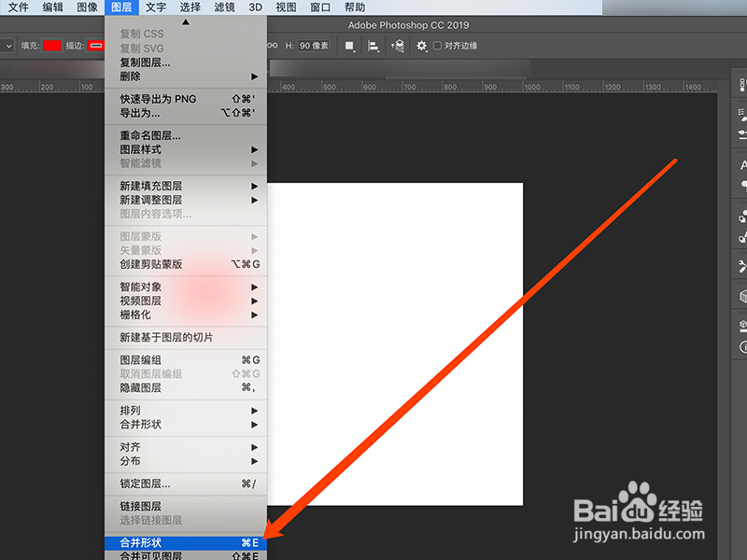Screen dimensions: 747x560
Task: Expand the 视频图层 submenu arrow
Action: (x=254, y=301)
